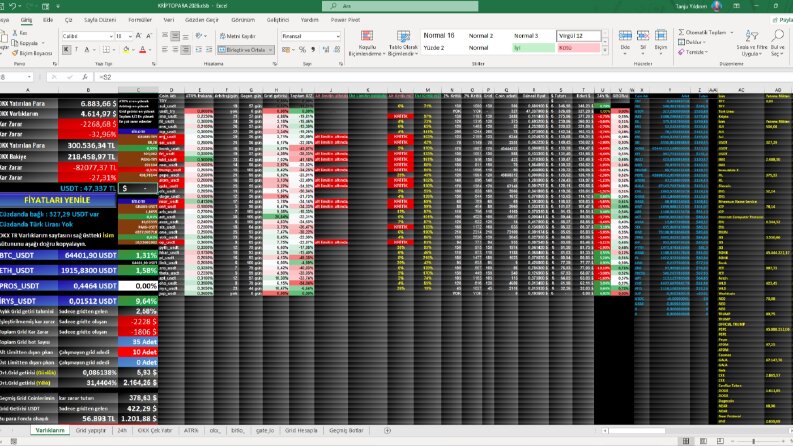Viewport: 793px width, 446px height.
Task: Center cell text horizontally
Action: click(175, 50)
